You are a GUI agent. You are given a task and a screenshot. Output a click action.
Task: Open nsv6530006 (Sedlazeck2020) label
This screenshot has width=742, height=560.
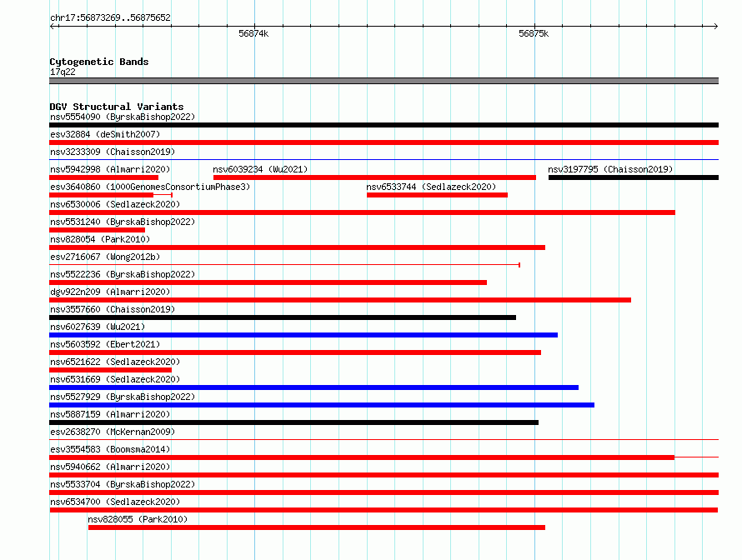pos(115,204)
